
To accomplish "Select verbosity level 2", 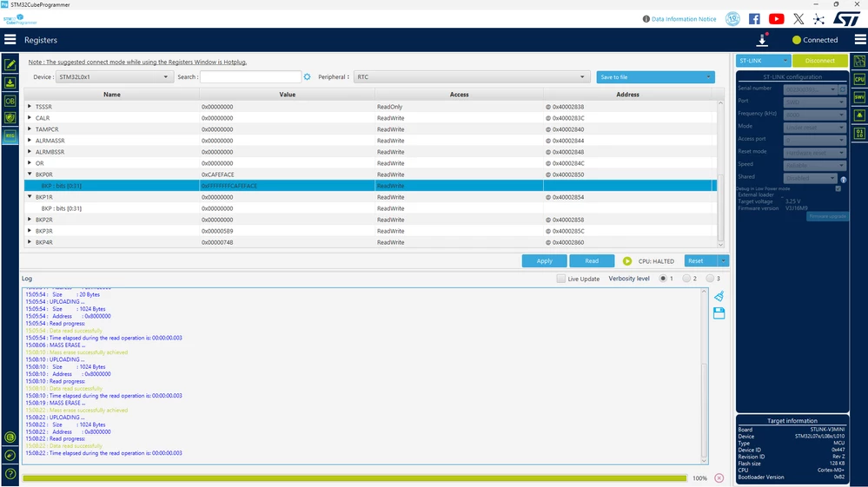I will [686, 279].
